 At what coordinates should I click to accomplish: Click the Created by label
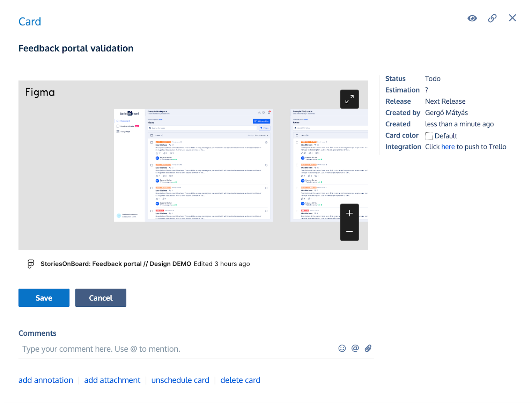(x=403, y=113)
